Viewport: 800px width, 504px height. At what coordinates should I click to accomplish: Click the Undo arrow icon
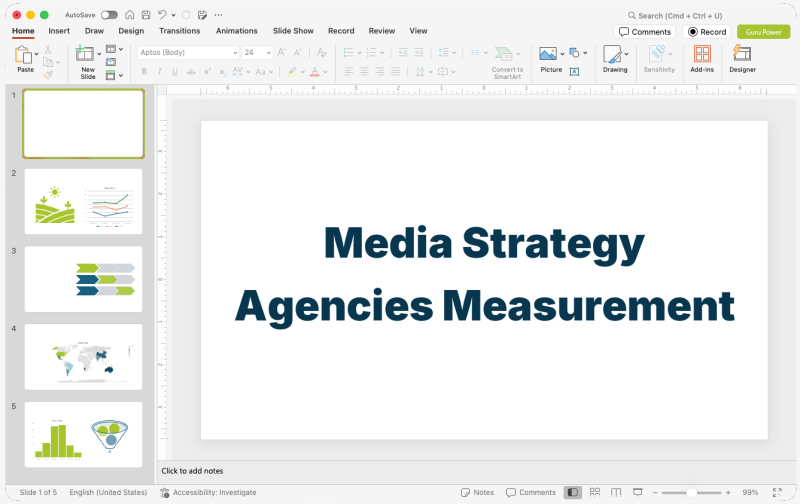click(x=162, y=15)
